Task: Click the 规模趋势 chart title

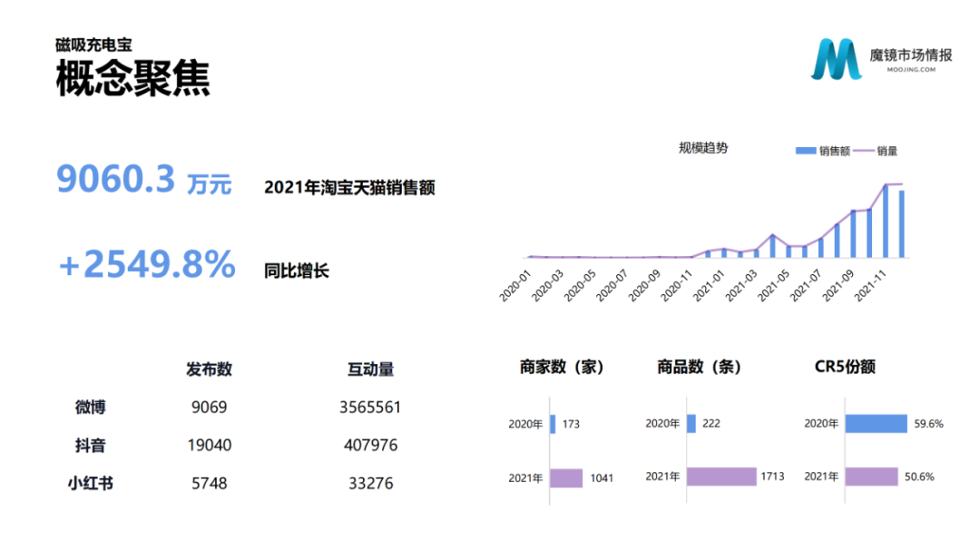Action: pyautogui.click(x=703, y=148)
